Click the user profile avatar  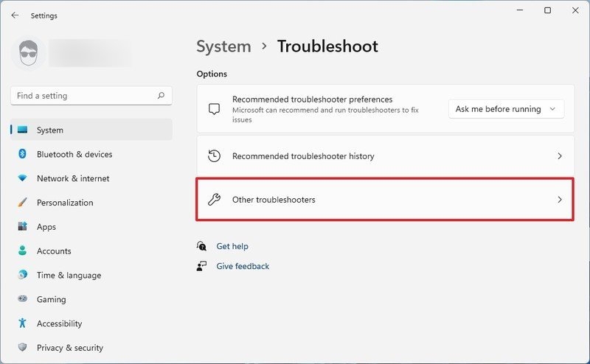click(x=29, y=53)
